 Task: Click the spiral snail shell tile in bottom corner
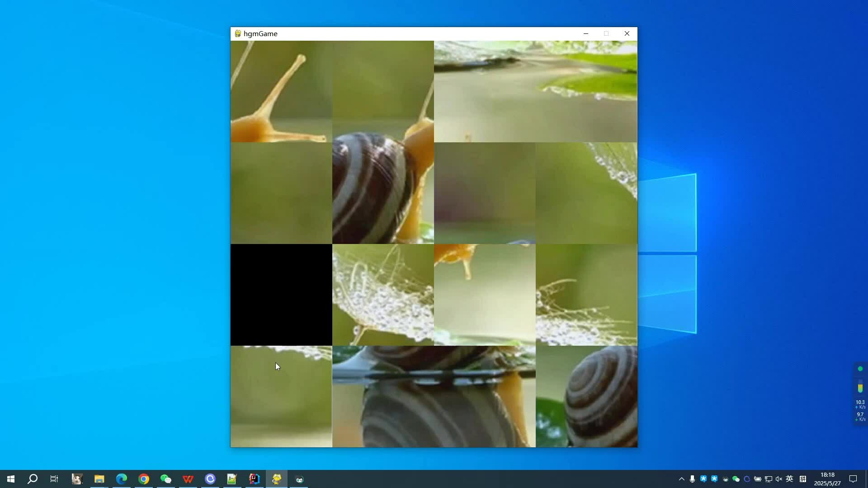pos(586,397)
